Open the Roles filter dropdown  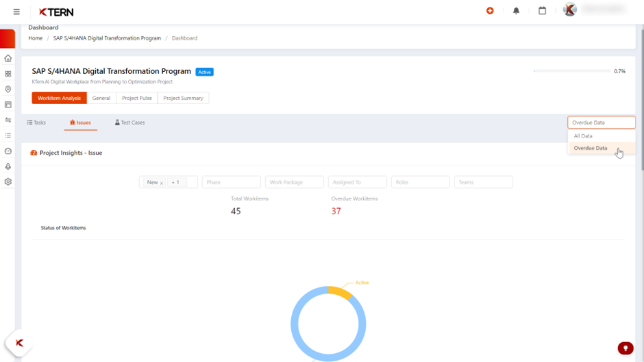tap(421, 182)
